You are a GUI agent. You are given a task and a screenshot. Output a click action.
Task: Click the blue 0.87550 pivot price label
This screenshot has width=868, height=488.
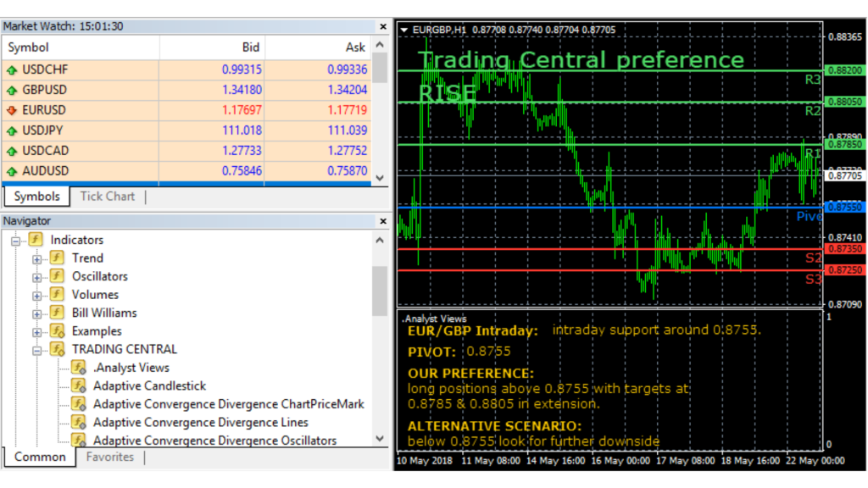(845, 208)
